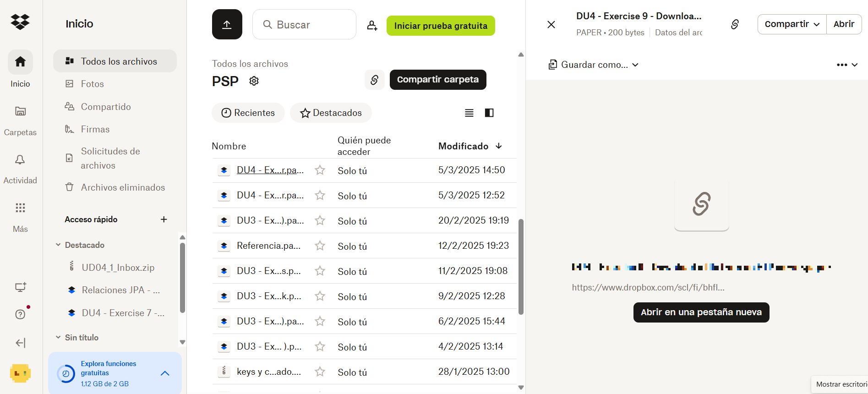Viewport: 868px width, 394px height.
Task: Click Abrir en una pestaña nueva
Action: click(x=701, y=312)
